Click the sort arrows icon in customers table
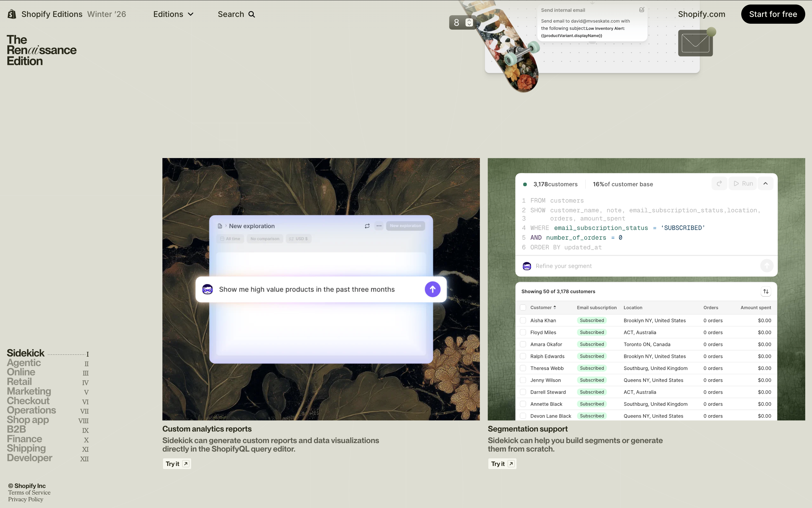This screenshot has height=508, width=812. (x=766, y=292)
